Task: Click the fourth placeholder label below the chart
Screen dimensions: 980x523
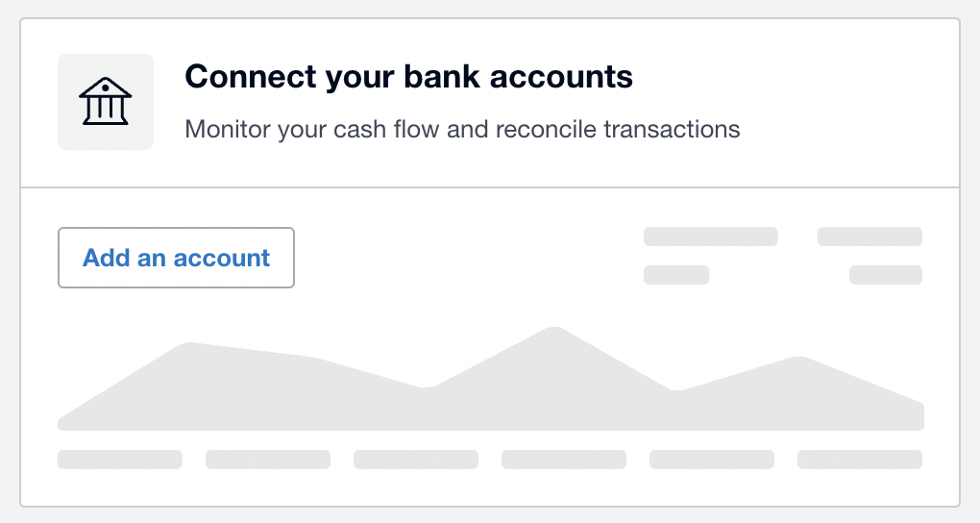Action: (564, 460)
